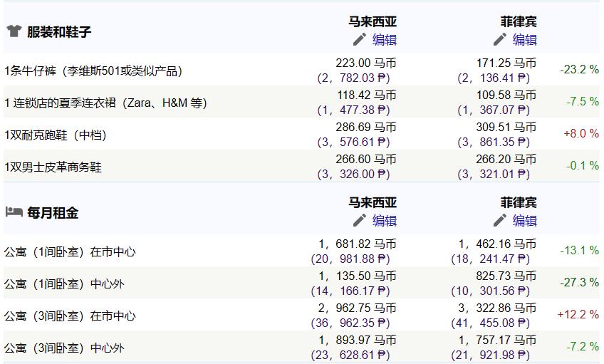The width and height of the screenshot is (604, 364).
Task: Click the +12.2 % difference value
Action: click(x=578, y=314)
